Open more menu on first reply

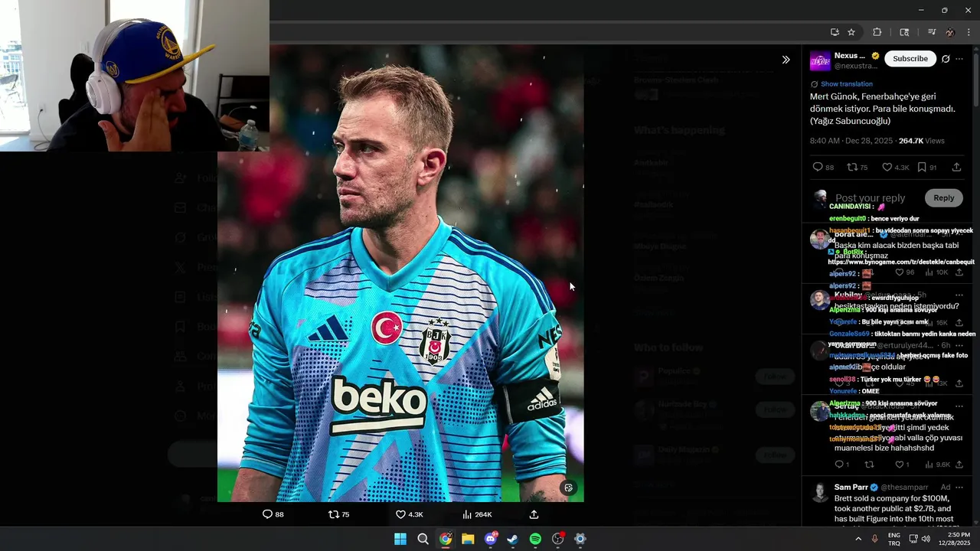coord(959,234)
